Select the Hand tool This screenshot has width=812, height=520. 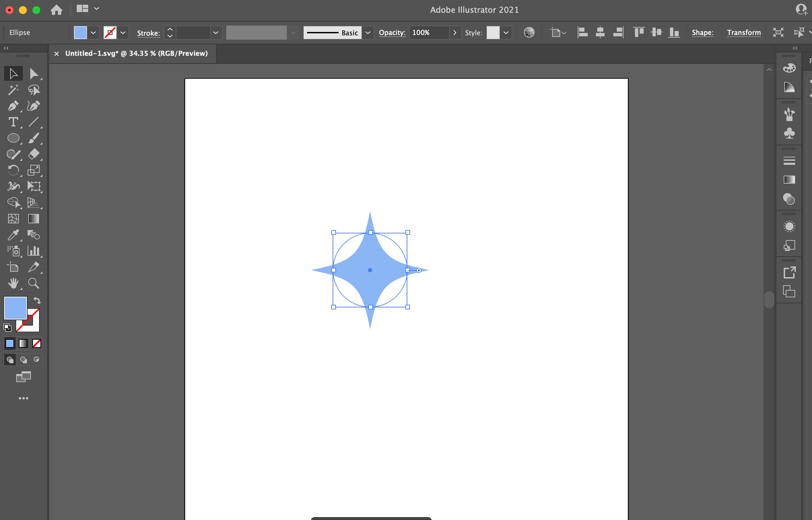coord(13,283)
